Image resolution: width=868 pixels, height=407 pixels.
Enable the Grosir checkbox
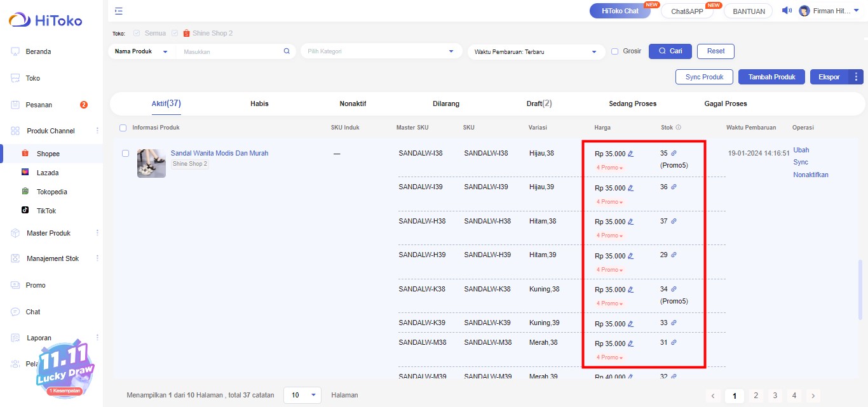(614, 51)
